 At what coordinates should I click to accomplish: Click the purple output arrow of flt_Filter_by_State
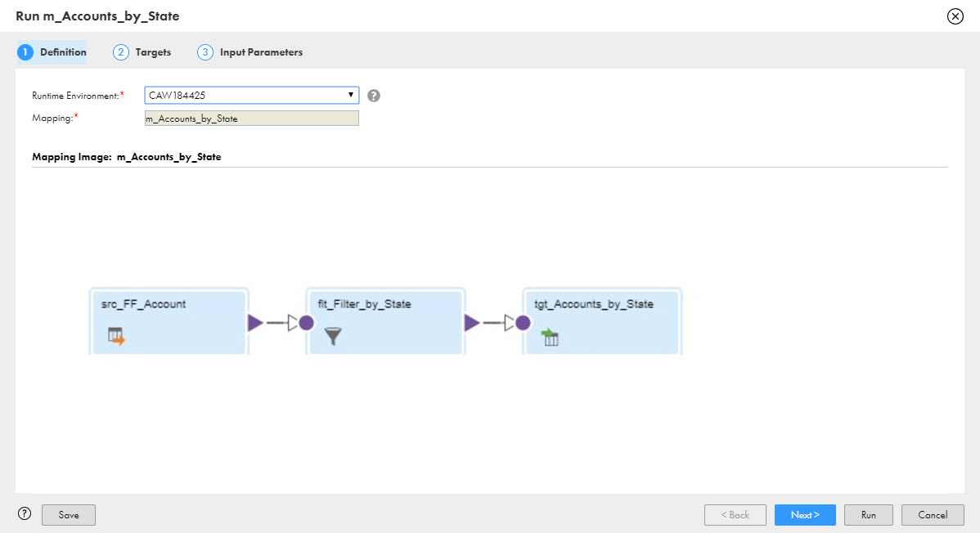472,323
